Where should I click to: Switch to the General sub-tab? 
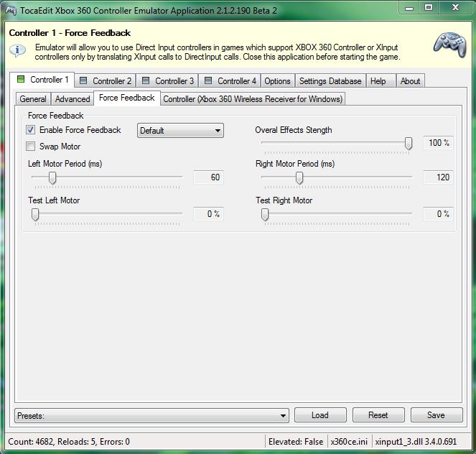click(33, 99)
